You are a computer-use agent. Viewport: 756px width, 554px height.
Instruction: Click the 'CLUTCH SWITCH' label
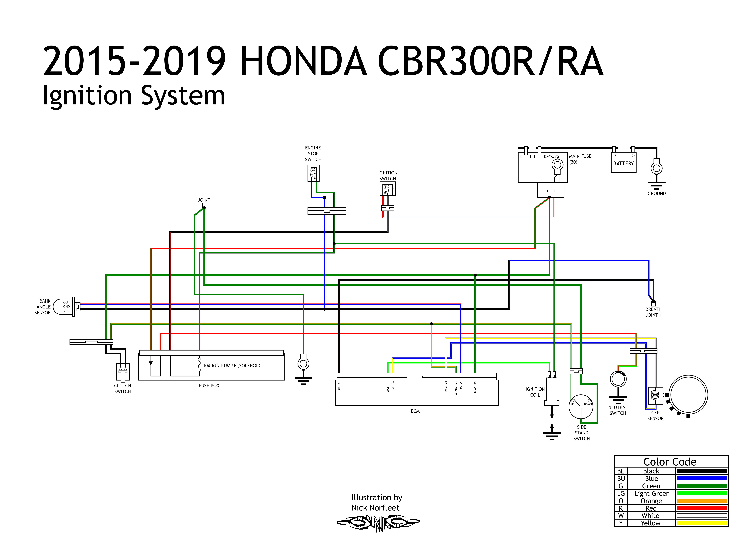[x=123, y=389]
